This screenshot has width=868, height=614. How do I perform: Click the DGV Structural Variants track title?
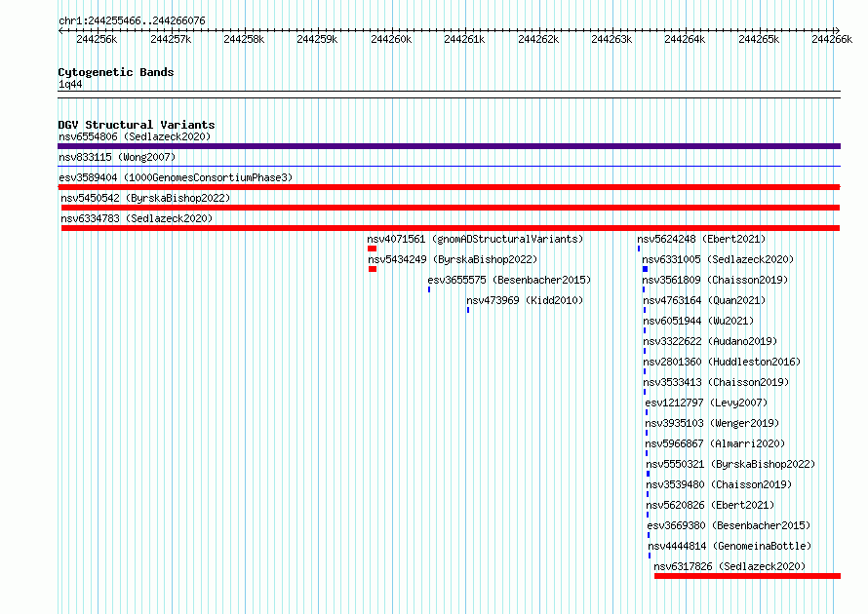[137, 125]
